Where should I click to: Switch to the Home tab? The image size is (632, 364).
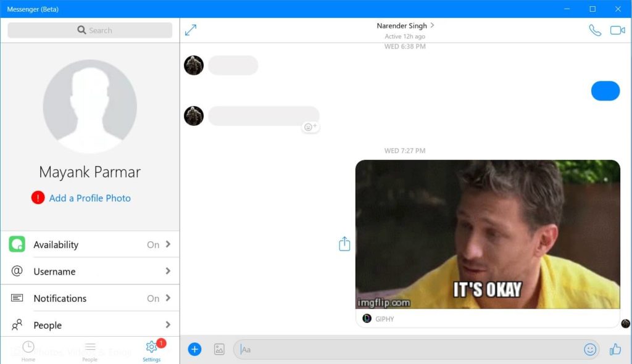coord(28,347)
